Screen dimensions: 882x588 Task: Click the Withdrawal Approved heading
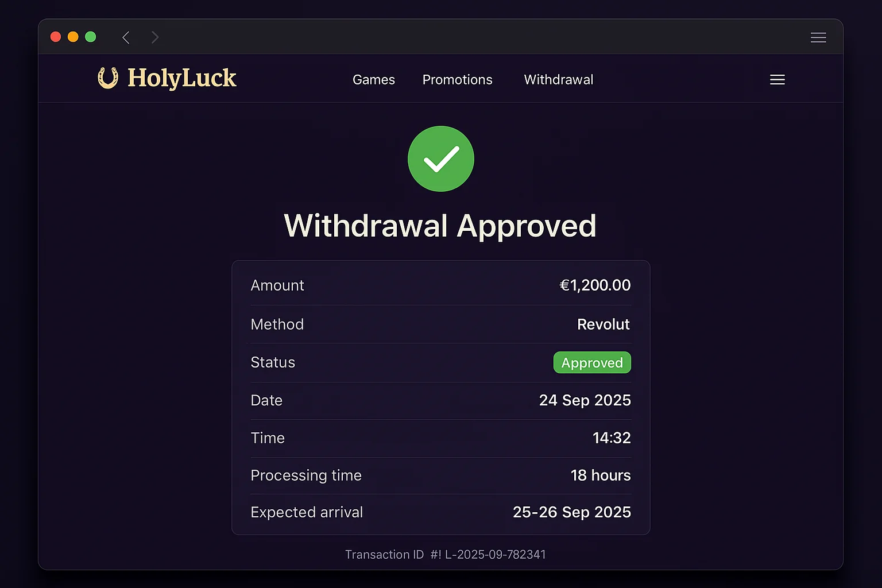(440, 226)
